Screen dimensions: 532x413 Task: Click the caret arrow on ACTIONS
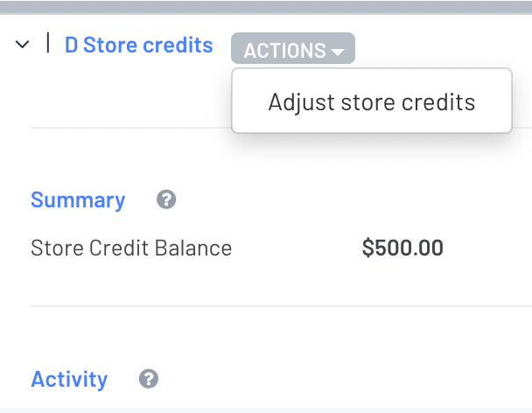[x=338, y=52]
